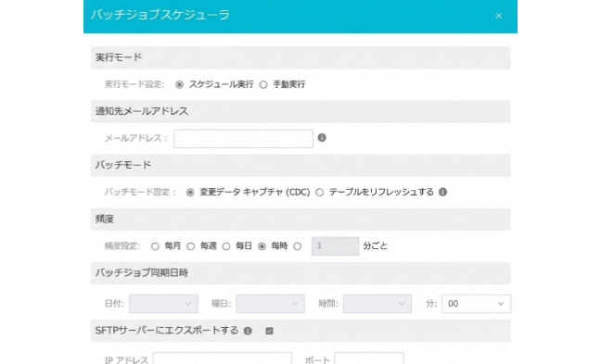This screenshot has height=364, width=601.
Task: Choose 毎月 frequency radio button
Action: pyautogui.click(x=155, y=246)
